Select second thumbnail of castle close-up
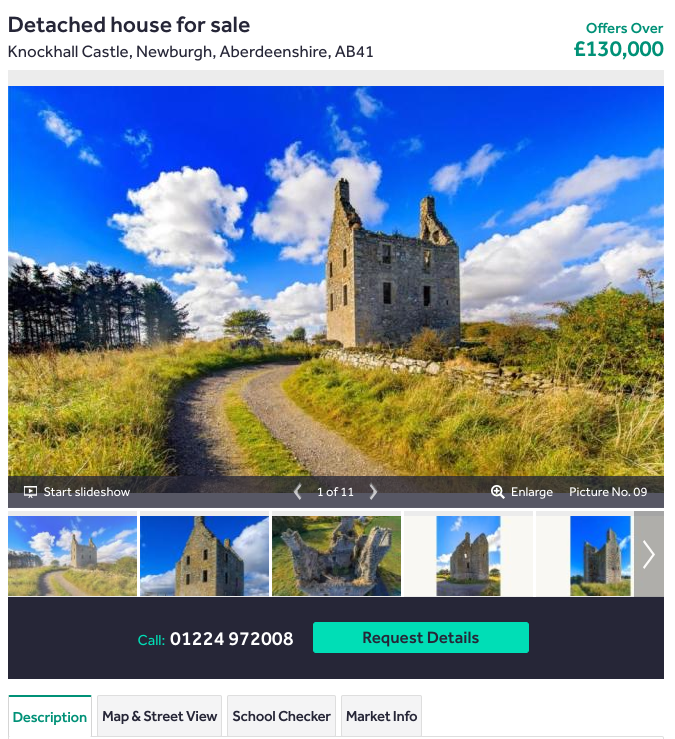 pyautogui.click(x=205, y=556)
